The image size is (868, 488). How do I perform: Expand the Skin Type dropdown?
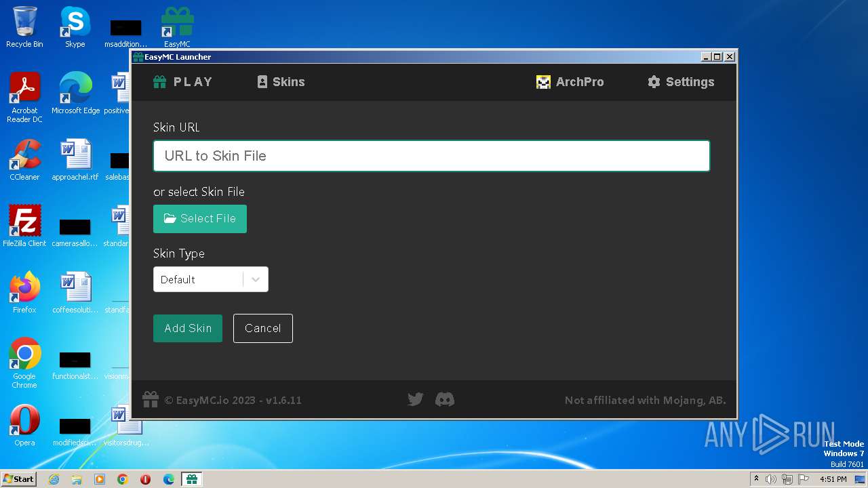(x=211, y=279)
